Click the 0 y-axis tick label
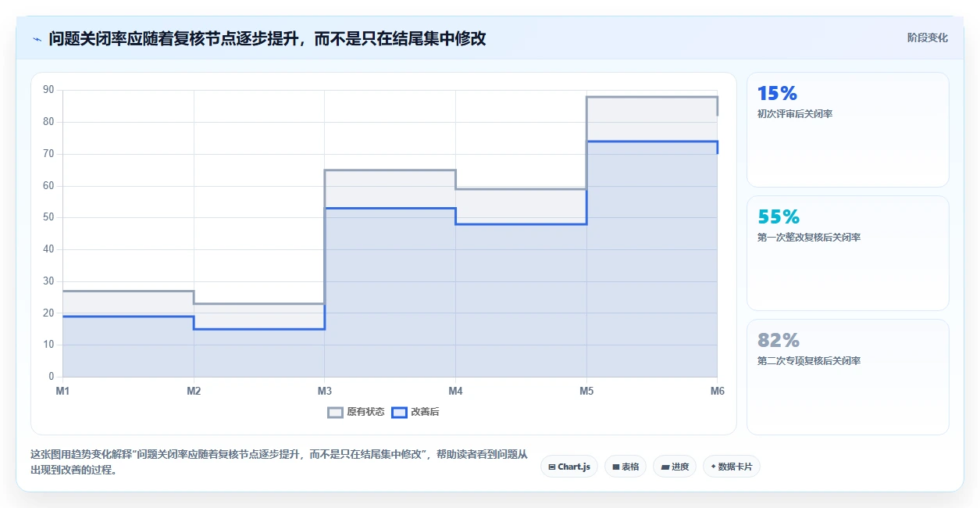The height and width of the screenshot is (508, 980). point(52,377)
